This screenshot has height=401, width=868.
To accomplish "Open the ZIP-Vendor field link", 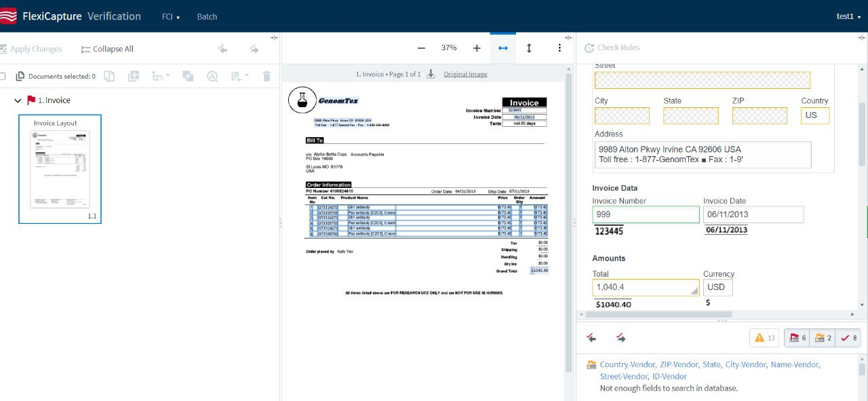I will (x=679, y=364).
